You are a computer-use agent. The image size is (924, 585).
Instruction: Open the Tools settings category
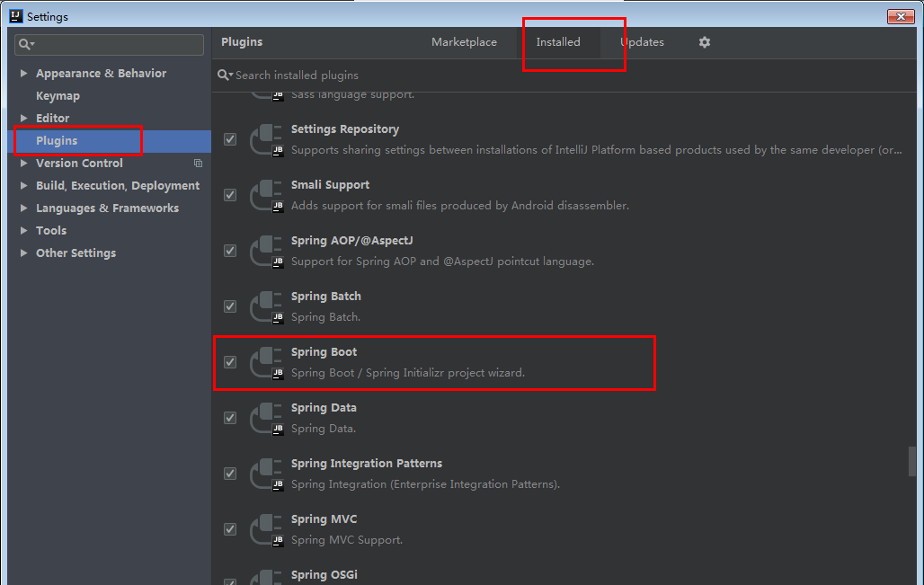(x=51, y=230)
